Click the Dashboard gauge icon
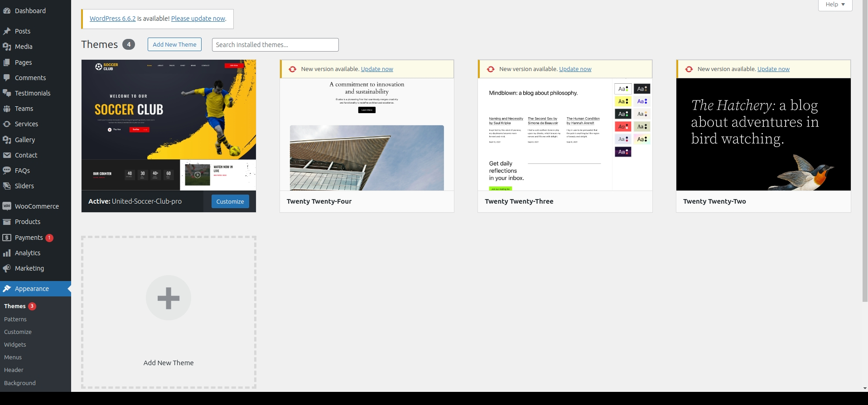 pyautogui.click(x=7, y=11)
